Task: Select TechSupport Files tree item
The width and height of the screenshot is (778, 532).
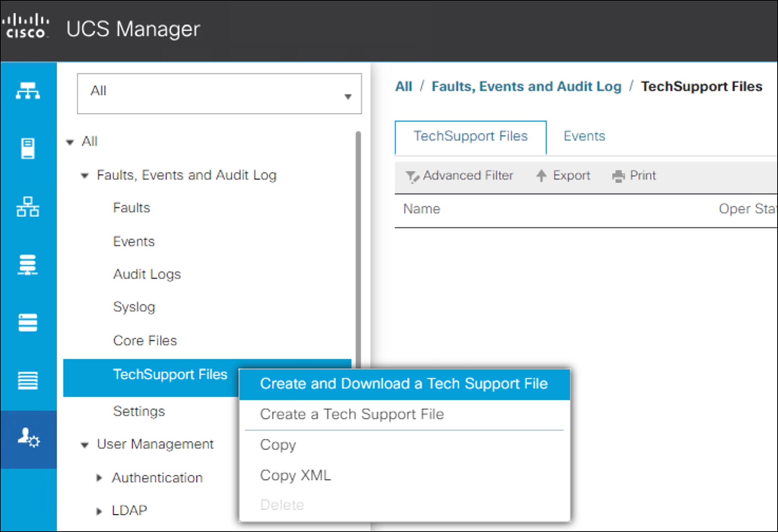Action: [170, 375]
